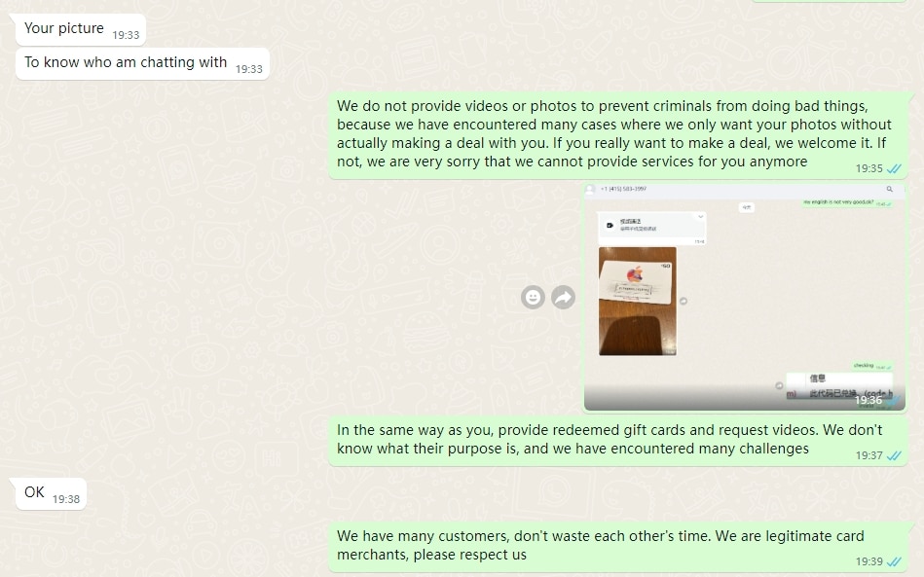Click video call camera icon in embedded screenshot
The image size is (924, 577).
(610, 225)
